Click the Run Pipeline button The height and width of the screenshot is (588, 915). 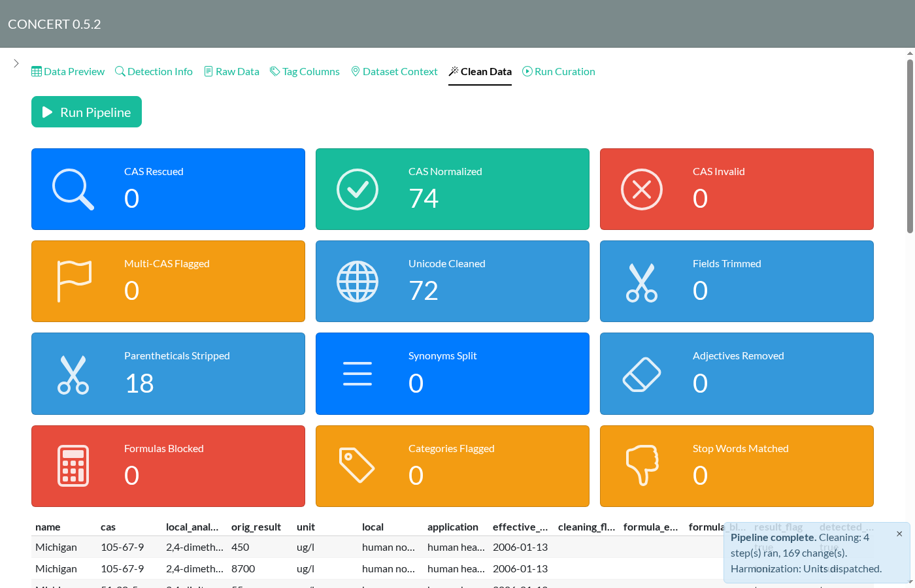tap(86, 112)
